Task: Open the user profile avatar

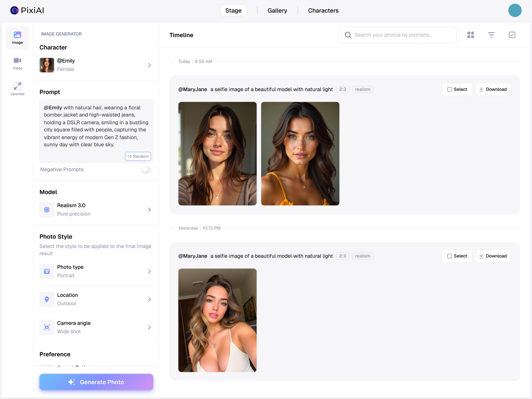Action: pos(515,10)
